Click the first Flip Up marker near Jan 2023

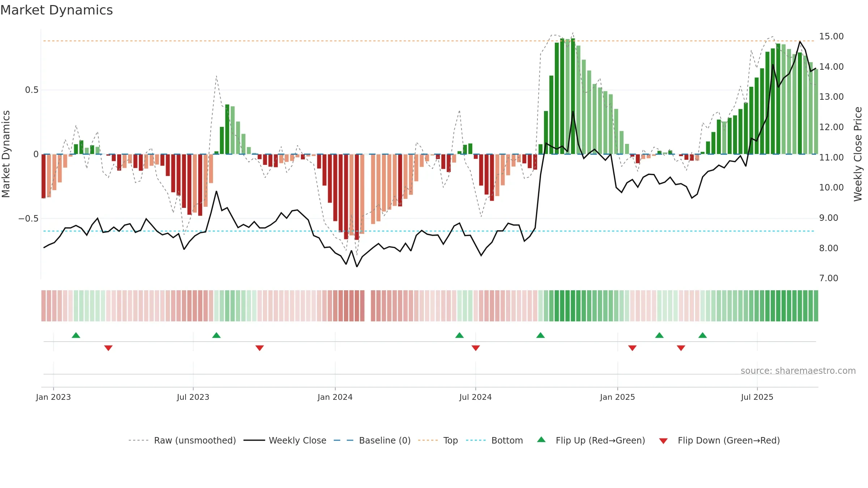(76, 335)
